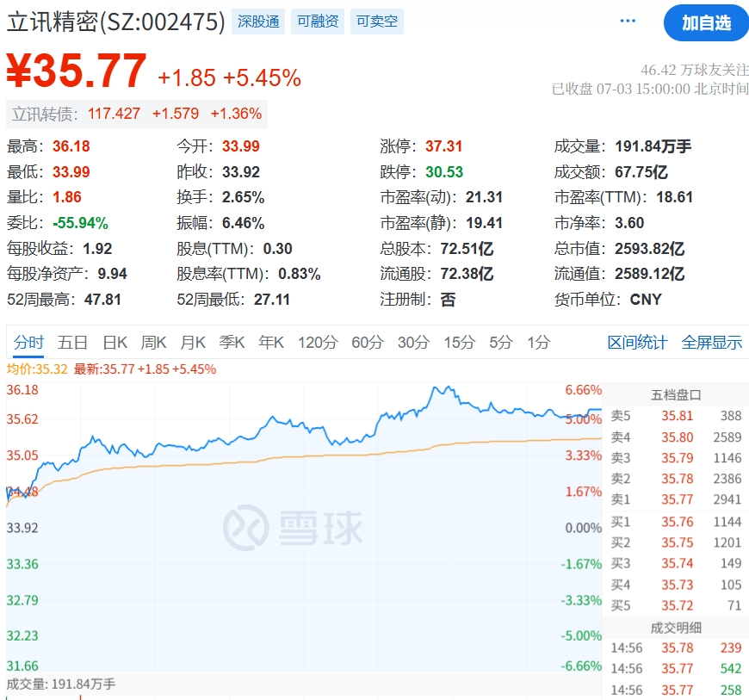Click the 买2 row at 35.75
This screenshot has width=749, height=700.
[x=676, y=542]
